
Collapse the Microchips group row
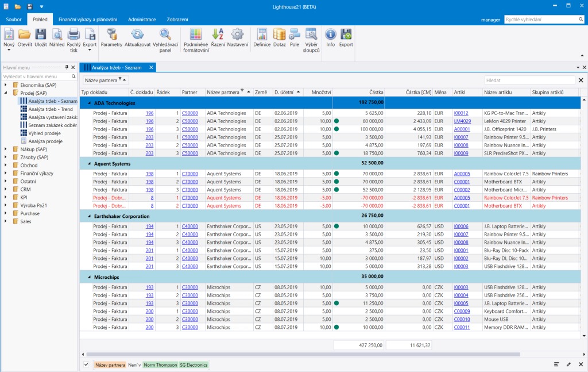[x=89, y=277]
